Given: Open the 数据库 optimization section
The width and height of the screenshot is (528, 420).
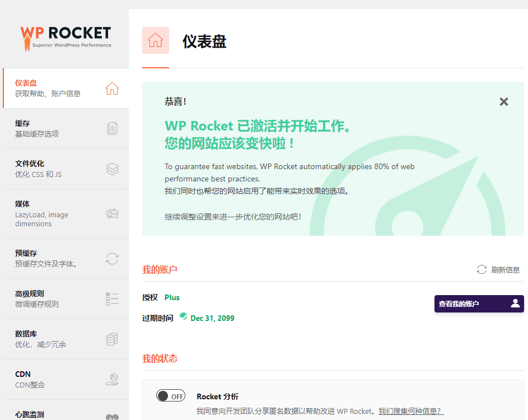Looking at the screenshot, I should (66, 339).
